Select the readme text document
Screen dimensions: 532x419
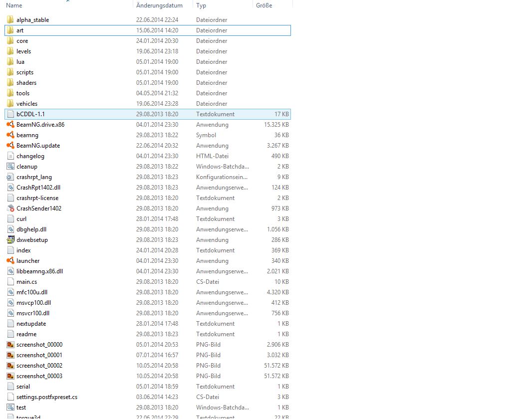(148, 334)
